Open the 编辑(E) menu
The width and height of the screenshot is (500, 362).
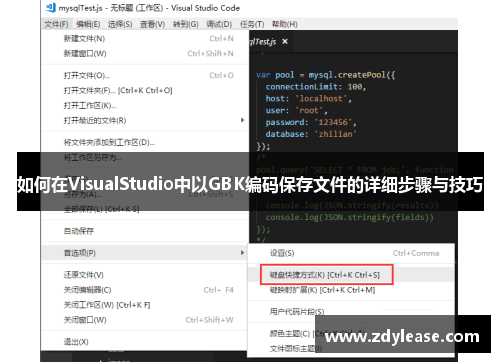[88, 24]
